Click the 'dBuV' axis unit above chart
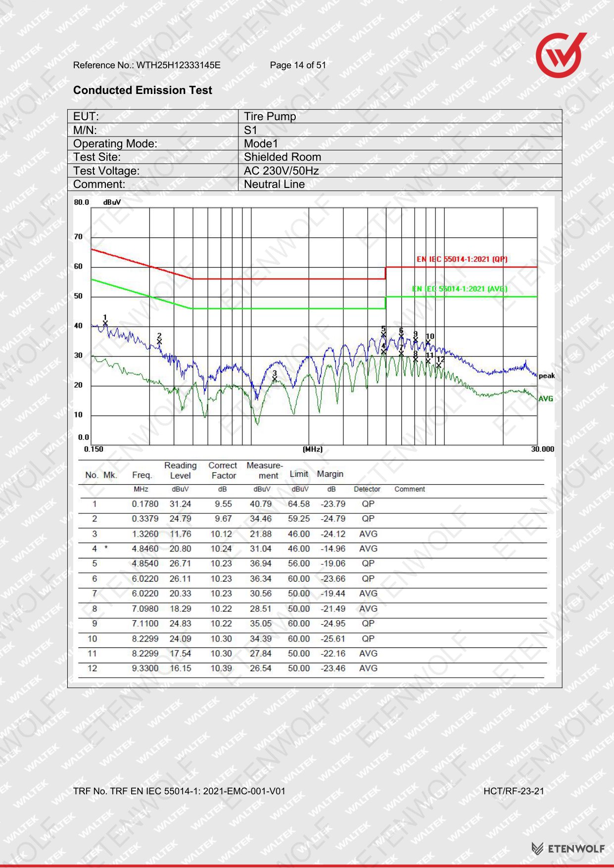Viewport: 614px width, 868px height. 112,202
